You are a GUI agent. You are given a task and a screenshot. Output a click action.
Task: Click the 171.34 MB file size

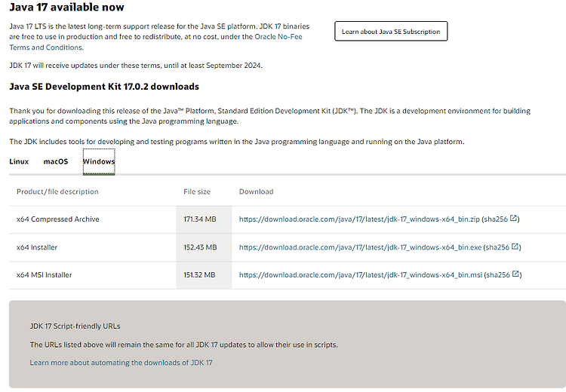[x=200, y=219]
